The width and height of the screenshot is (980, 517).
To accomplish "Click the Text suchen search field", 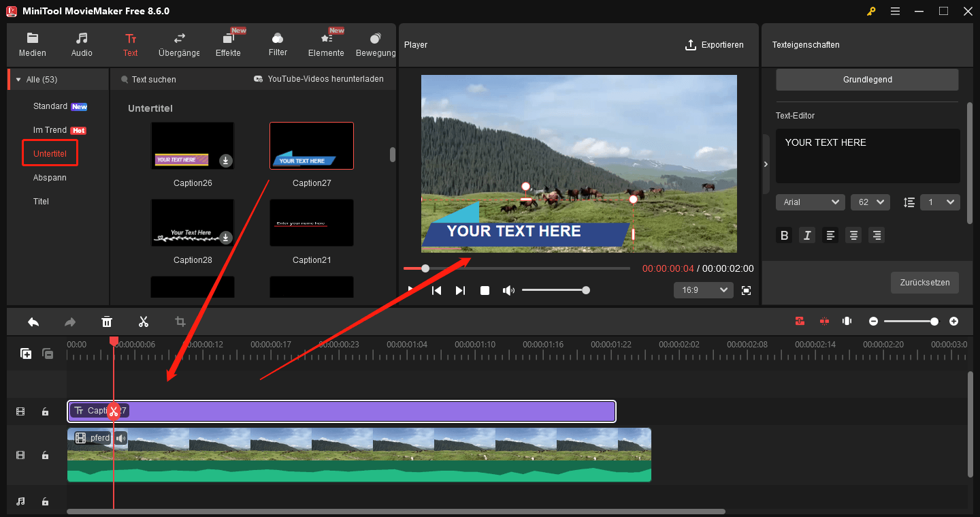I will click(154, 80).
